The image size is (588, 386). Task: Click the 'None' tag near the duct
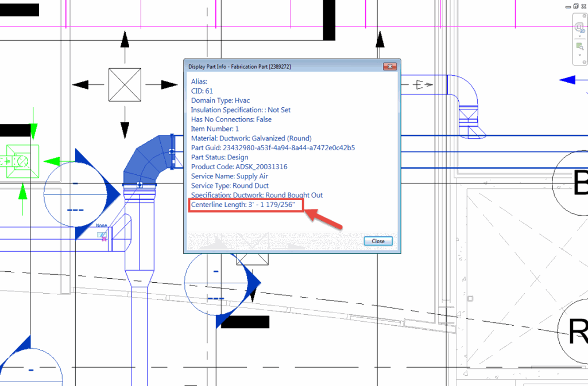102,226
